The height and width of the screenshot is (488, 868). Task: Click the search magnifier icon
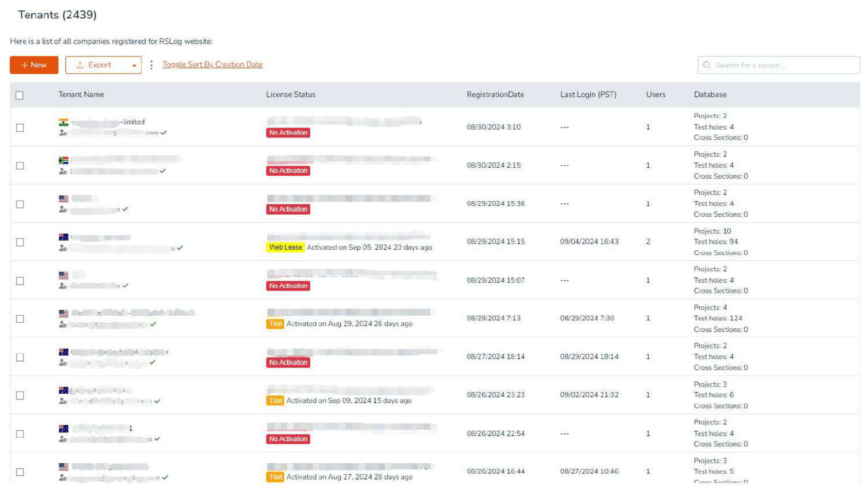point(707,65)
